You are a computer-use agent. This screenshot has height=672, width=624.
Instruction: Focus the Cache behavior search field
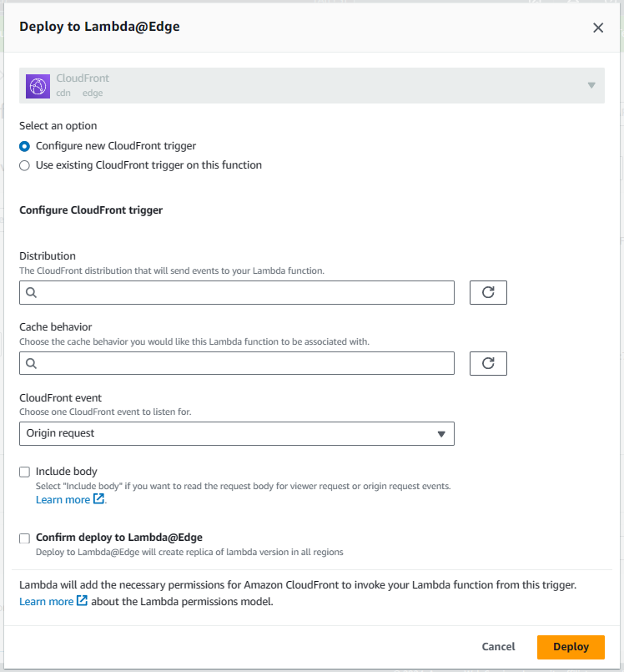tap(236, 363)
